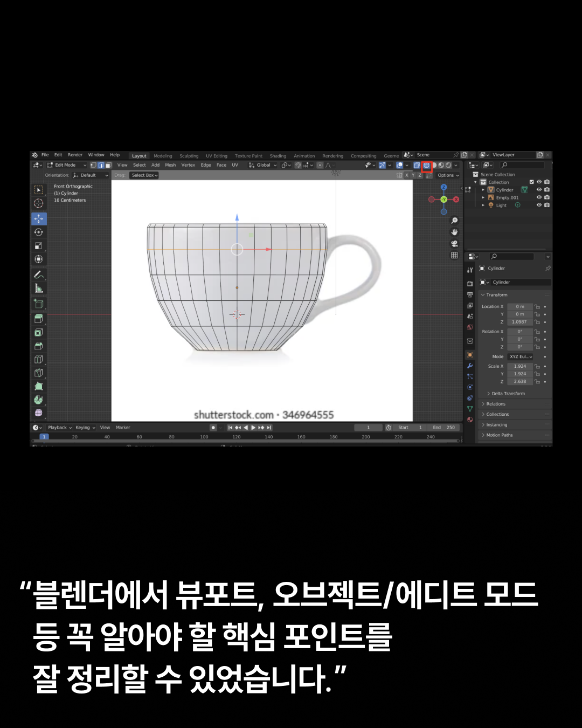This screenshot has width=582, height=728.
Task: Toggle X axis mirror button
Action: tap(407, 175)
